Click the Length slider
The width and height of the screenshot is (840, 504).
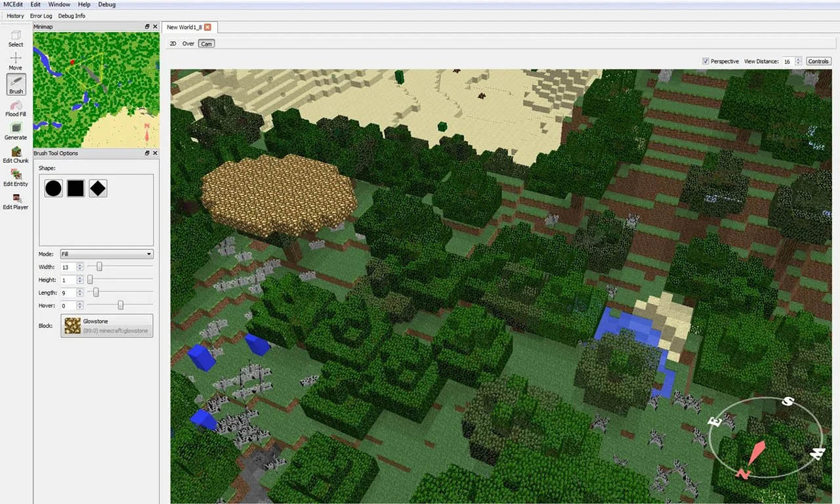(120, 293)
